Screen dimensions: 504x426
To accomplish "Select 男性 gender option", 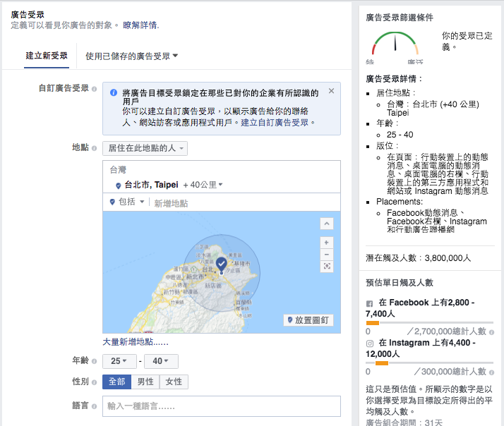I will point(145,382).
